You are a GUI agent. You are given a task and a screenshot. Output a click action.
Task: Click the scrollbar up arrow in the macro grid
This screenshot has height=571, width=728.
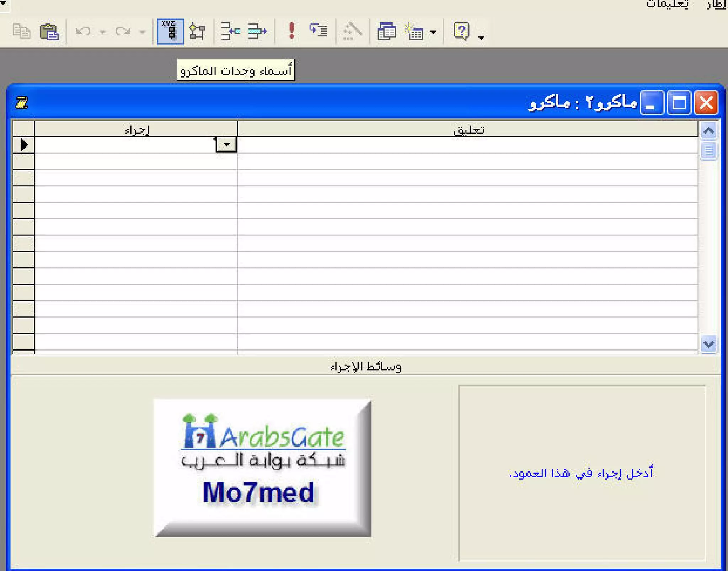click(708, 130)
